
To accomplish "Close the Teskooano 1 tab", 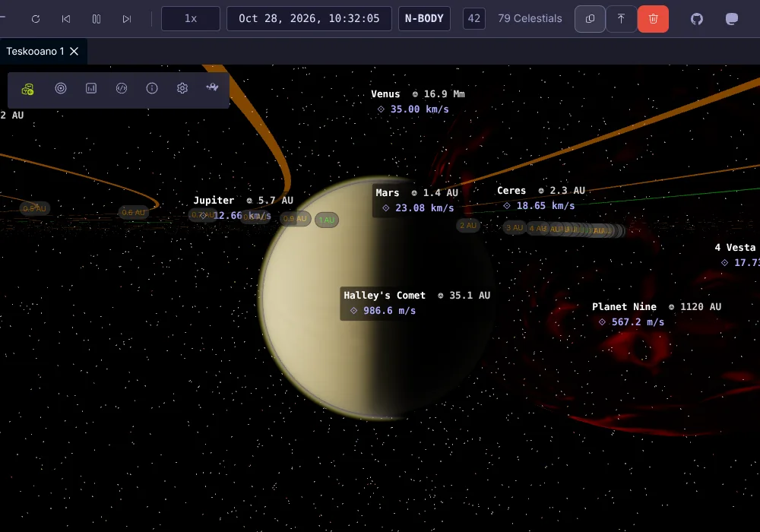I will coord(74,52).
